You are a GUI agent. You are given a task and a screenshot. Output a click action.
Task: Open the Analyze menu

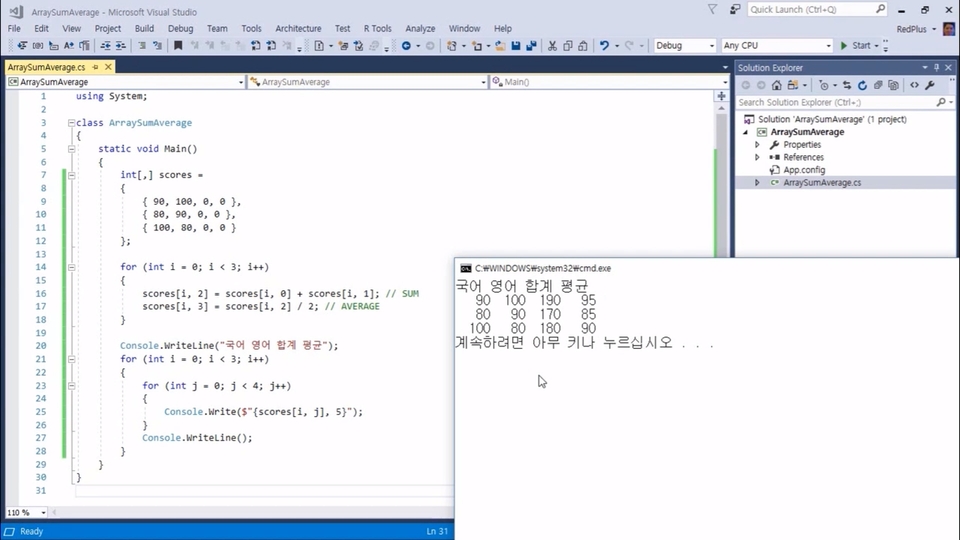(x=420, y=29)
